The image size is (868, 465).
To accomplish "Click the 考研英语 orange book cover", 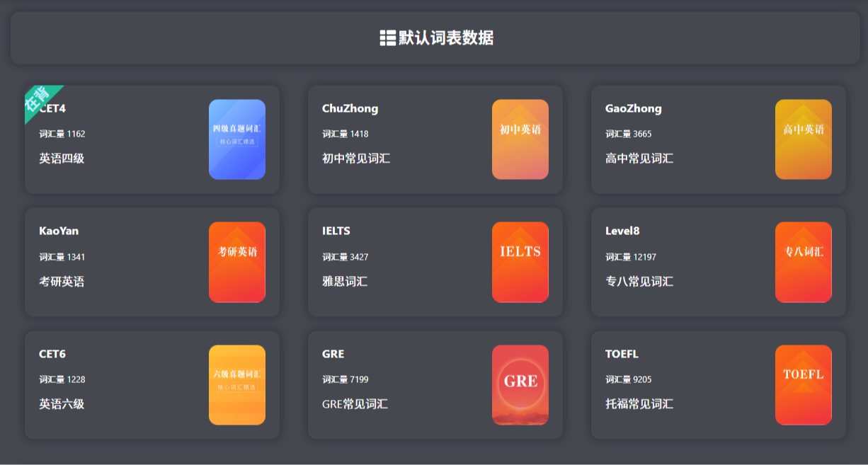I will click(x=236, y=262).
